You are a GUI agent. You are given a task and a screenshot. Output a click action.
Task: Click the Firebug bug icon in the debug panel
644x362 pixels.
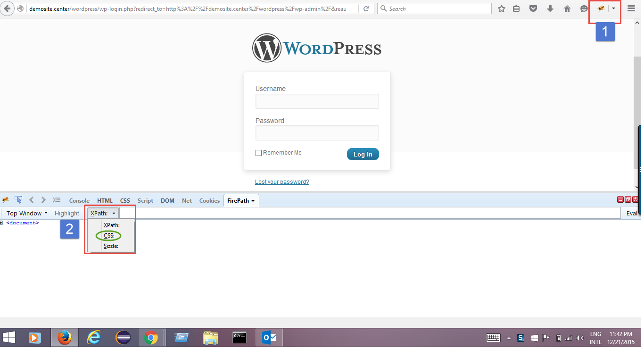pos(5,200)
